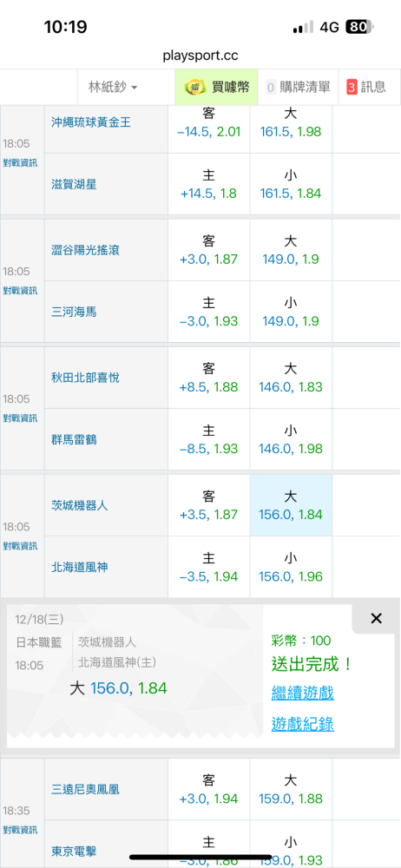
Task: Select 大 156.0, 1.84 highlighted cell
Action: tap(291, 505)
